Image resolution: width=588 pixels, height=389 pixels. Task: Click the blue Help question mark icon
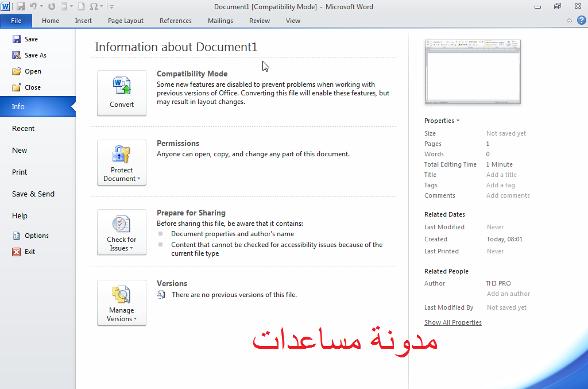click(581, 20)
